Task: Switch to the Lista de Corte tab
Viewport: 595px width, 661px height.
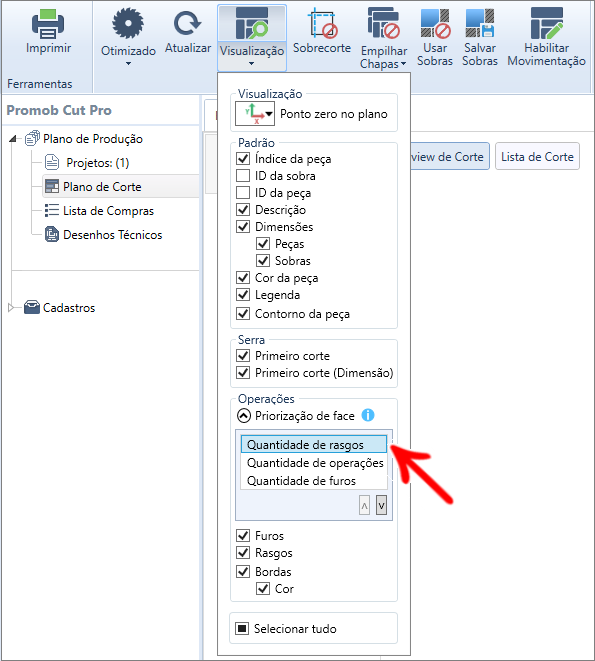Action: [x=537, y=156]
